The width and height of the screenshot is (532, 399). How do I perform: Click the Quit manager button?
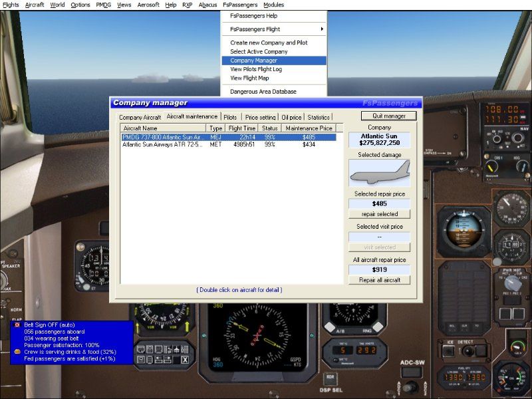pos(389,116)
